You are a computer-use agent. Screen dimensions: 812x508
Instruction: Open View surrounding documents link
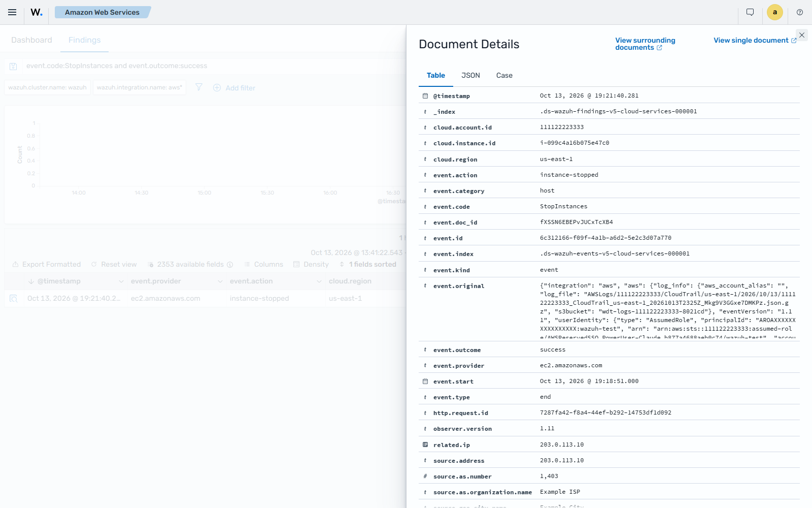click(645, 44)
